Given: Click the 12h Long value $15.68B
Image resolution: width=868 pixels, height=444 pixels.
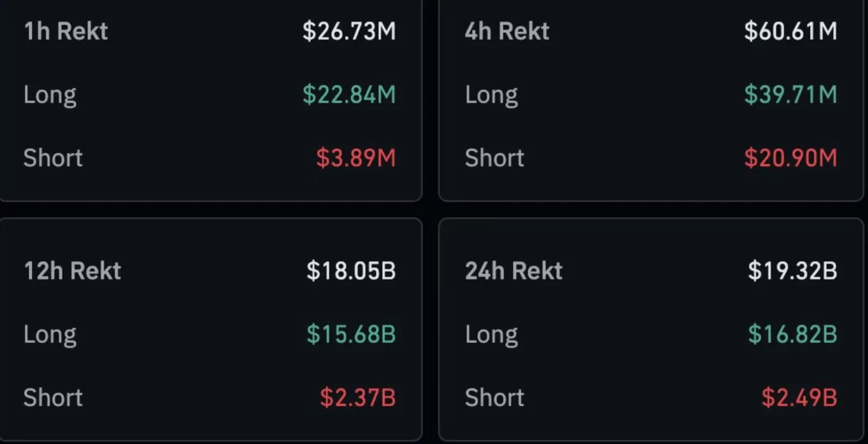Looking at the screenshot, I should coord(351,334).
